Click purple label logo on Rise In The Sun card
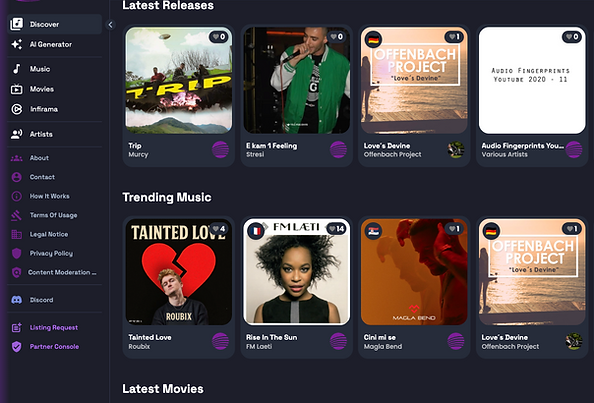Screen dimensions: 594x403 click(338, 341)
